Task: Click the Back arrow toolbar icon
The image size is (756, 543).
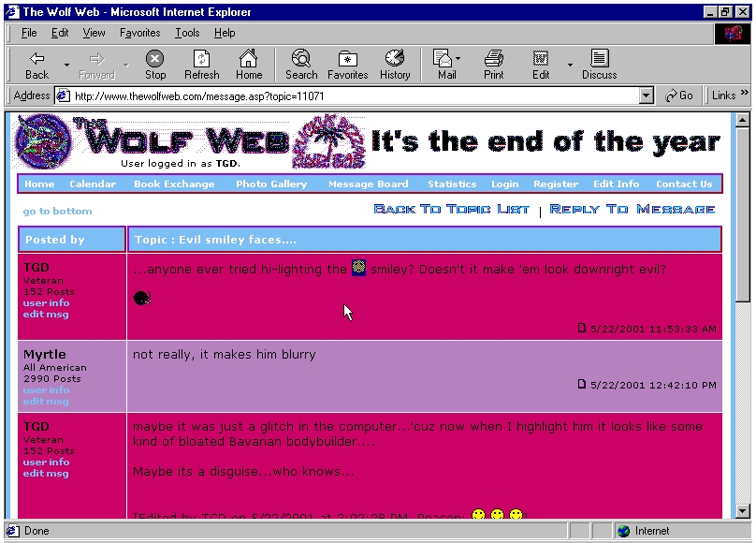Action: point(36,59)
